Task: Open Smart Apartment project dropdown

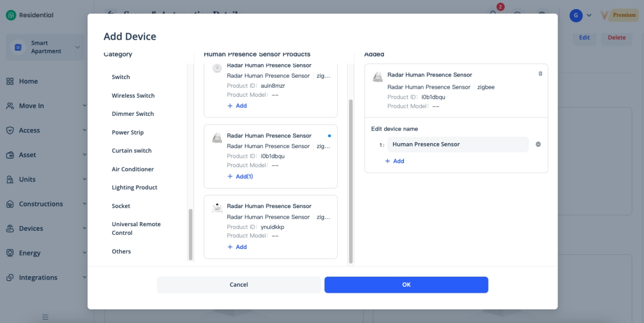Action: [x=77, y=47]
